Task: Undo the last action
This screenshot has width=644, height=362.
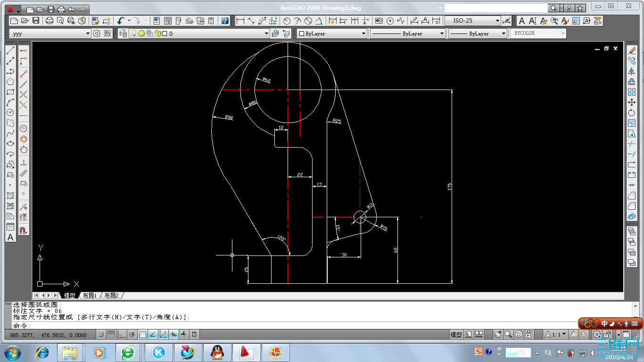Action: click(x=121, y=21)
